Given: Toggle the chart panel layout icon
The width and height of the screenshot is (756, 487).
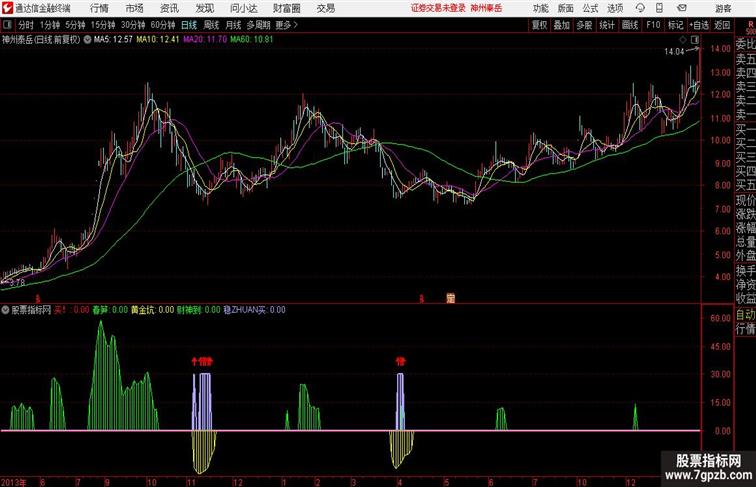Looking at the screenshot, I should tap(695, 40).
